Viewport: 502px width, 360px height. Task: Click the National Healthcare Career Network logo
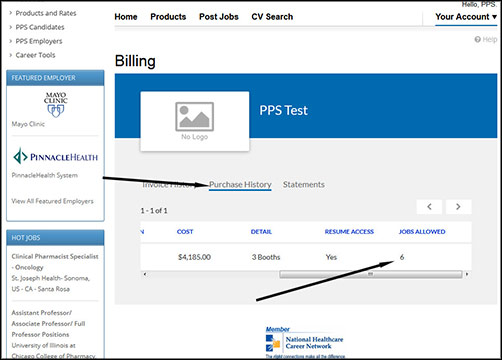coord(305,342)
